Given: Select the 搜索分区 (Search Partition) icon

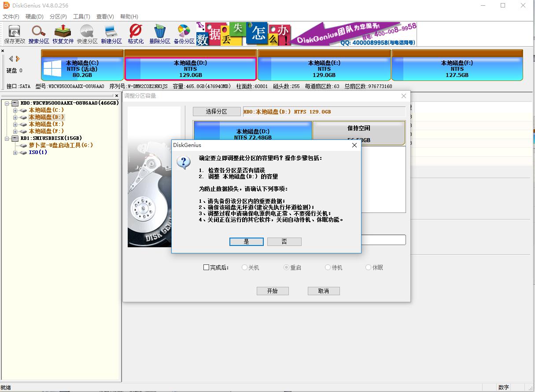Looking at the screenshot, I should [38, 34].
